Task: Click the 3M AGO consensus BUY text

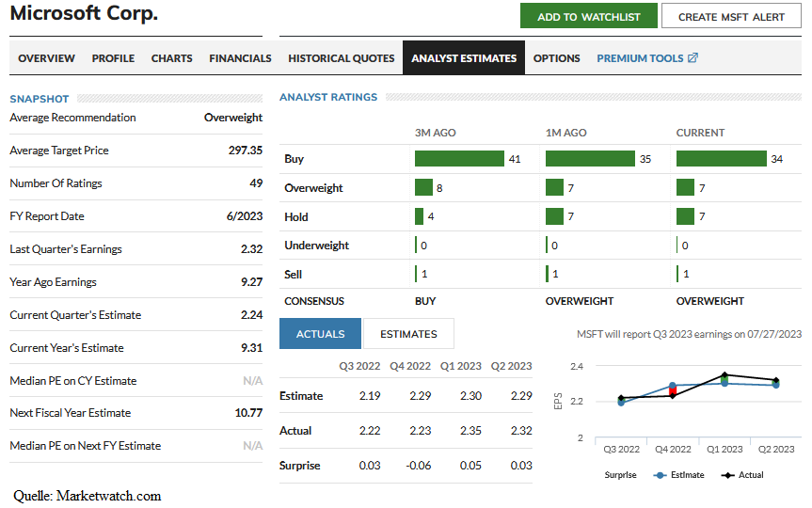Action: (425, 301)
